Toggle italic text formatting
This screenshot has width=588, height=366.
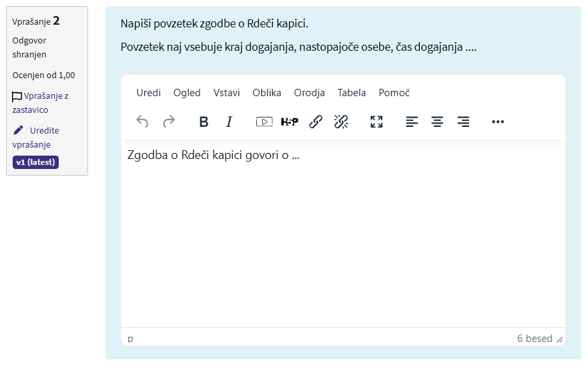point(229,122)
